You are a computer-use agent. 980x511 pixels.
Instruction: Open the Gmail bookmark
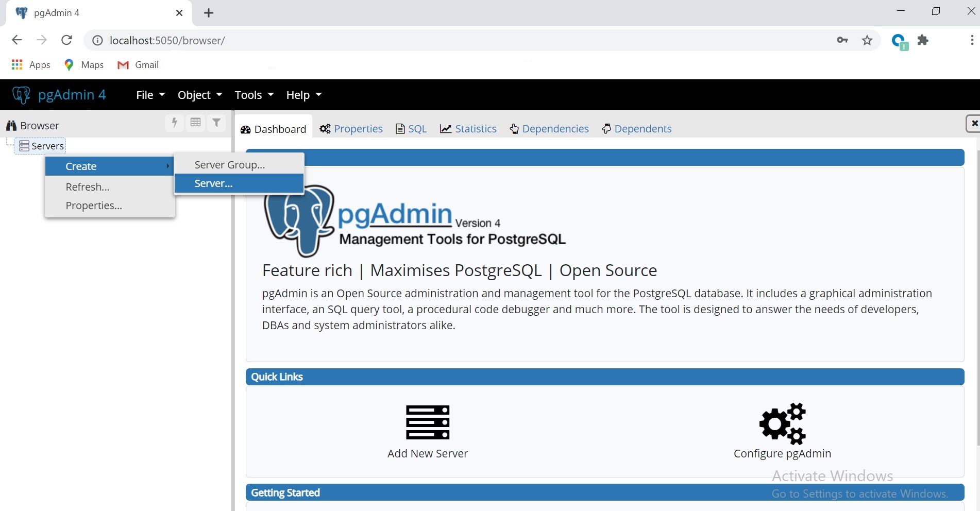pyautogui.click(x=138, y=65)
